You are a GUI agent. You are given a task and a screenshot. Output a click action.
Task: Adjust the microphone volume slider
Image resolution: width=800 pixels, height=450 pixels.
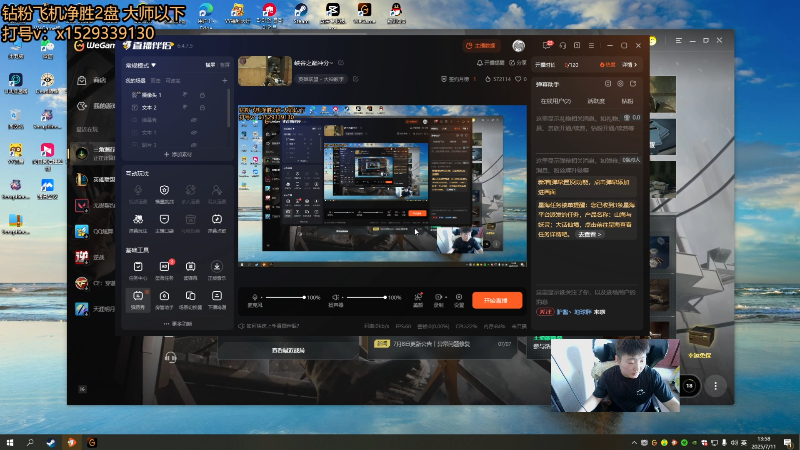pyautogui.click(x=285, y=297)
